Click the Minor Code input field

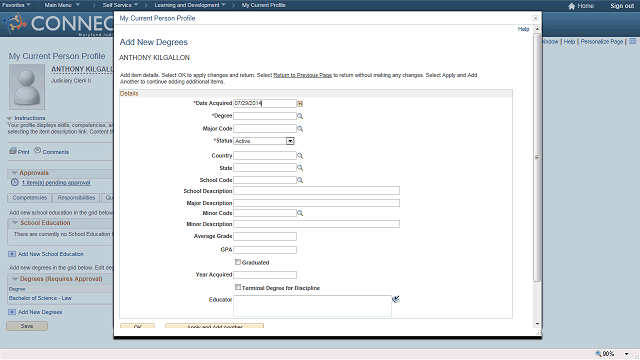[264, 213]
